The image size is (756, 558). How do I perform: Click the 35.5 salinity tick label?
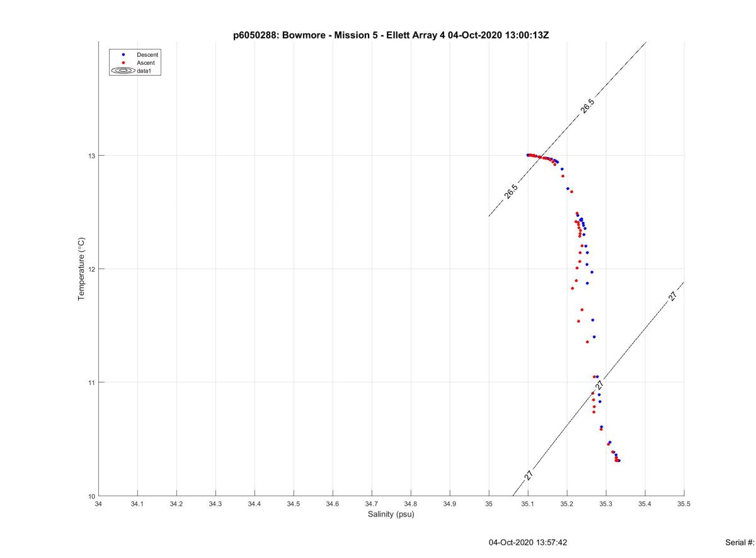pos(684,504)
